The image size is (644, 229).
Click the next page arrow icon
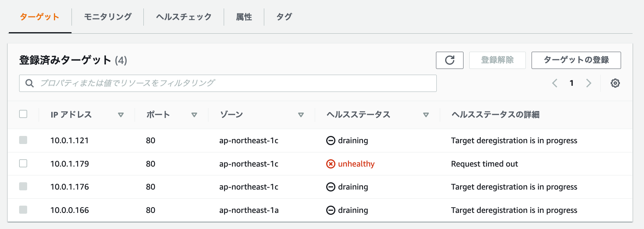[589, 83]
